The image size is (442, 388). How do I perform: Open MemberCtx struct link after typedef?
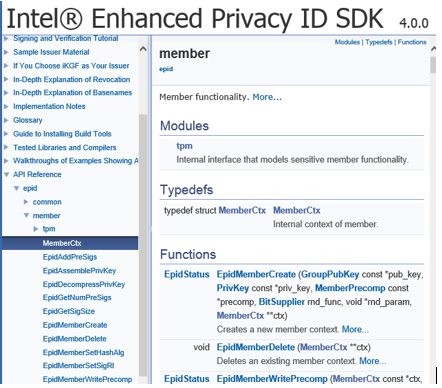point(242,210)
